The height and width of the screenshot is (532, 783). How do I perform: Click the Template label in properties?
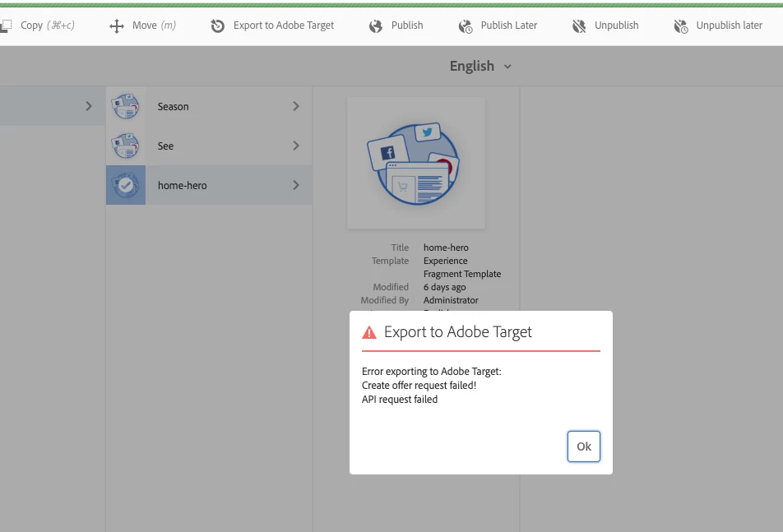pyautogui.click(x=390, y=261)
